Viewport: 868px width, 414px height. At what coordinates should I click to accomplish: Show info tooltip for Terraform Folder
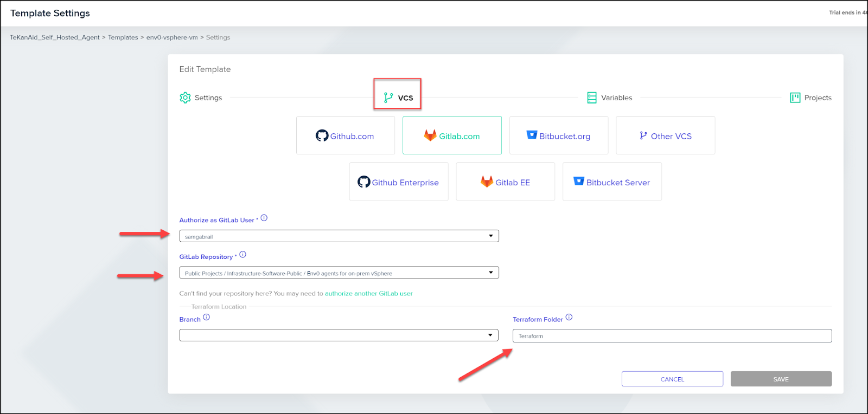coord(569,318)
